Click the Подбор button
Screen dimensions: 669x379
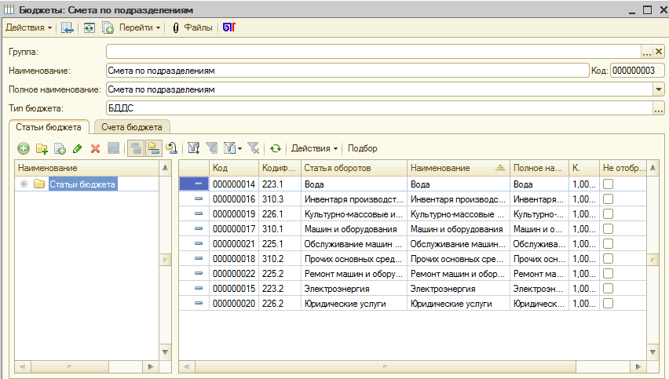pyautogui.click(x=362, y=149)
